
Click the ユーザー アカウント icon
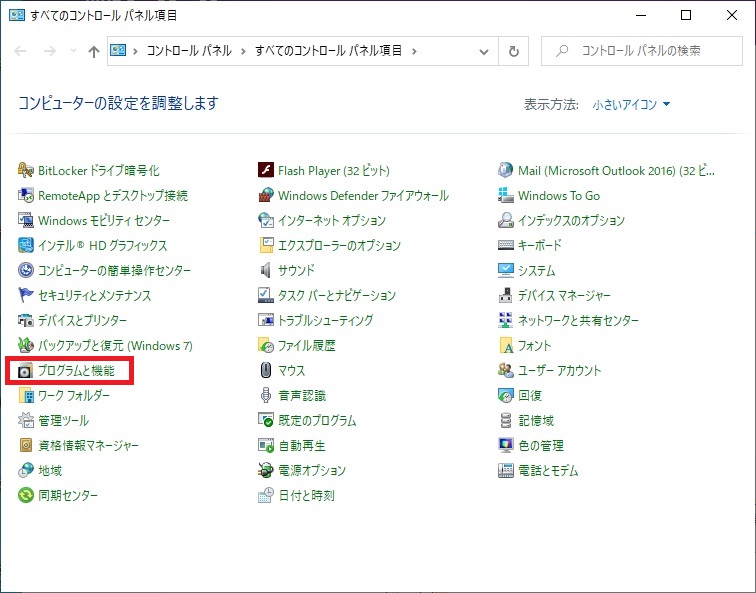tap(505, 370)
